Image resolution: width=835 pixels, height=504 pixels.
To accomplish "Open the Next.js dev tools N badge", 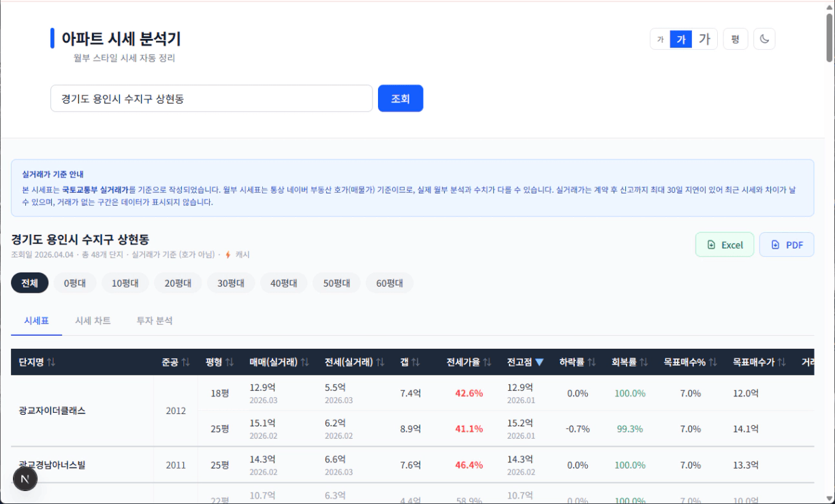I will 25,479.
